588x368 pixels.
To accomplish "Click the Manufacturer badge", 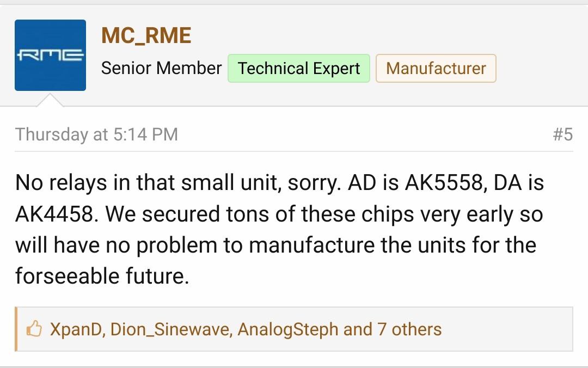I will (436, 69).
